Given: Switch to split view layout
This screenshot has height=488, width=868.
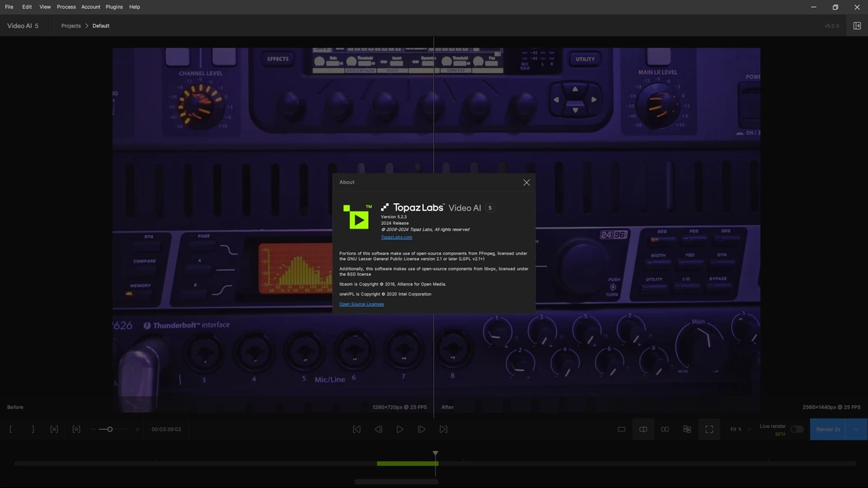Looking at the screenshot, I should 643,429.
